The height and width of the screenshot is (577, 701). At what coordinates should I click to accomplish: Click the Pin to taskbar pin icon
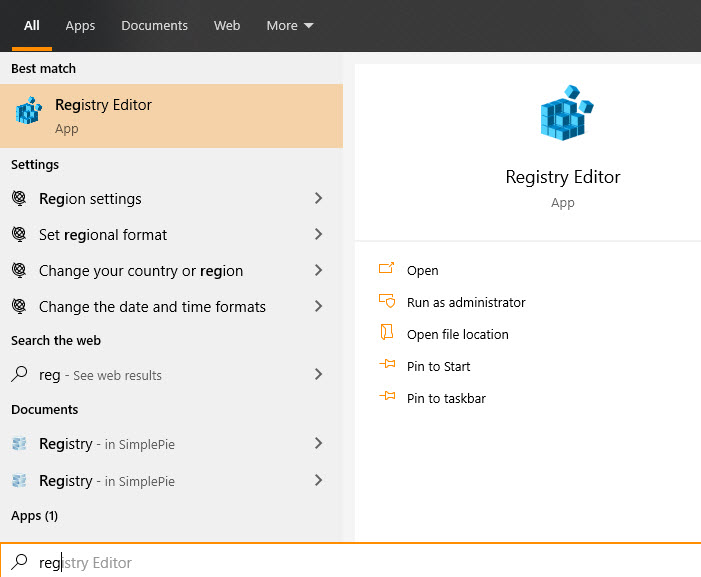tap(387, 396)
